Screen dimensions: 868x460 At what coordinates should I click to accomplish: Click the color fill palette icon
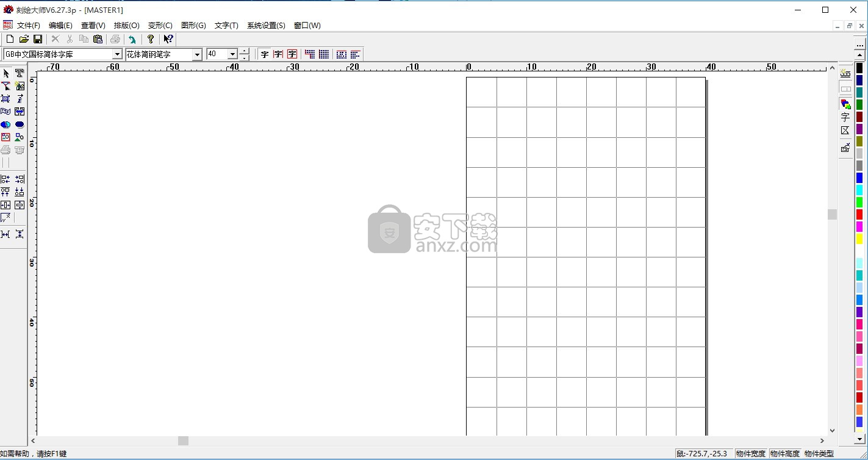pyautogui.click(x=845, y=104)
